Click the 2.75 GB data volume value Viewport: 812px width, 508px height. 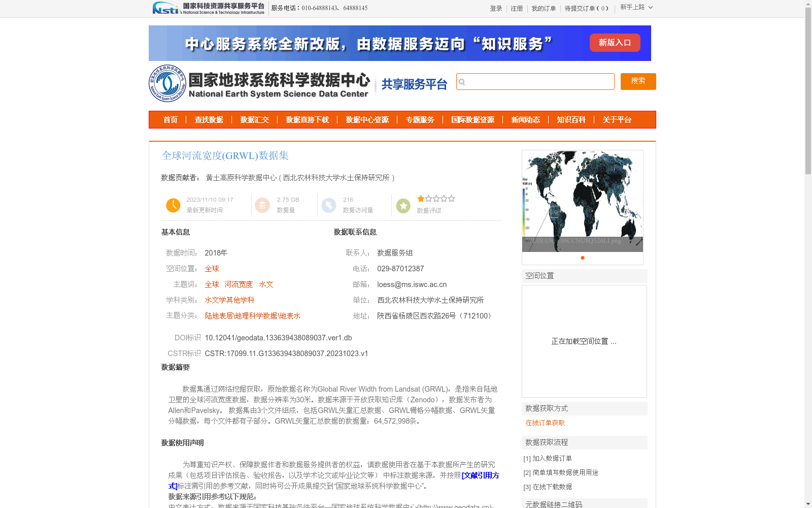288,200
